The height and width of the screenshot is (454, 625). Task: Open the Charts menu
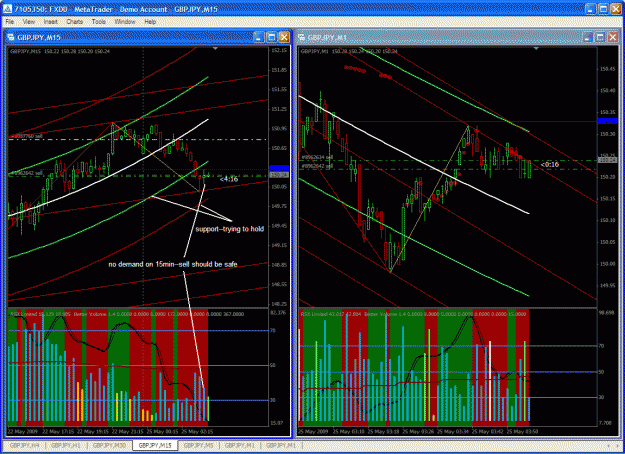(75, 22)
